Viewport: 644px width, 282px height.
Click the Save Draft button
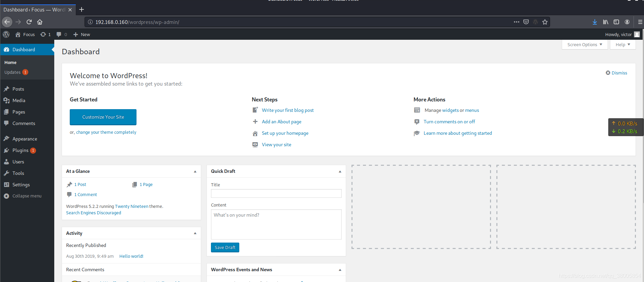225,247
